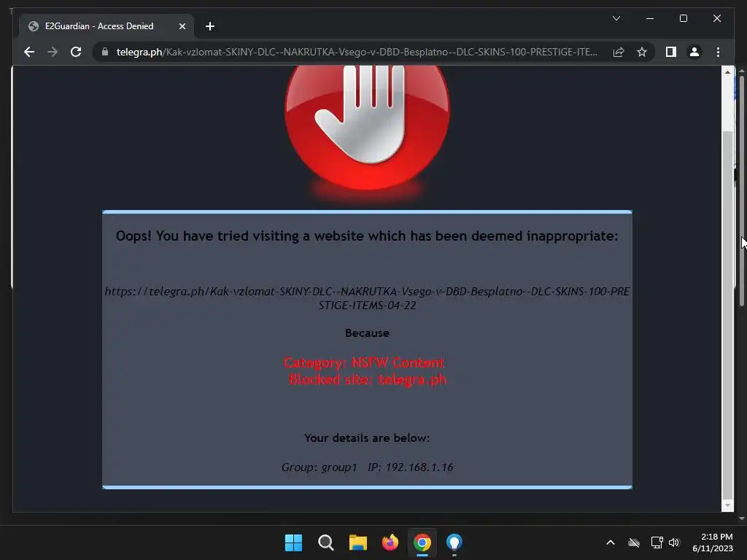Click the blocked telegra.ph URL text
Screen dimensions: 747x560
pos(368,298)
